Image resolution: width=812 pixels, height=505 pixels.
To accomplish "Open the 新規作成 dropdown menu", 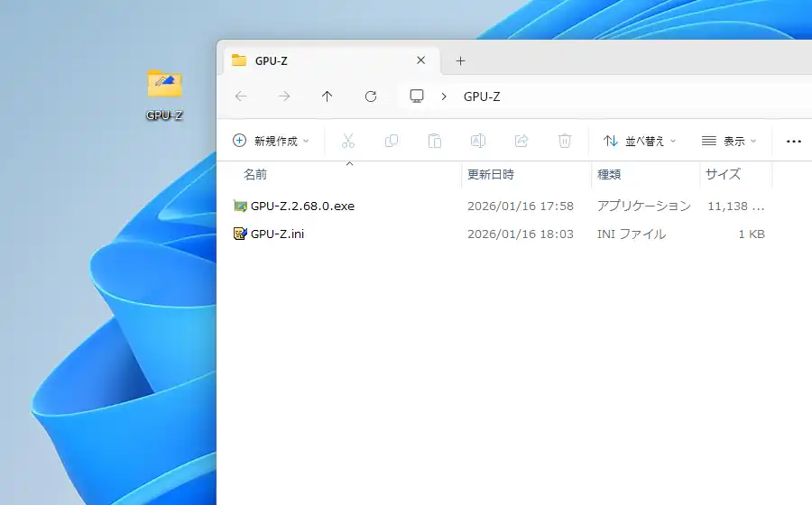I will pos(271,141).
